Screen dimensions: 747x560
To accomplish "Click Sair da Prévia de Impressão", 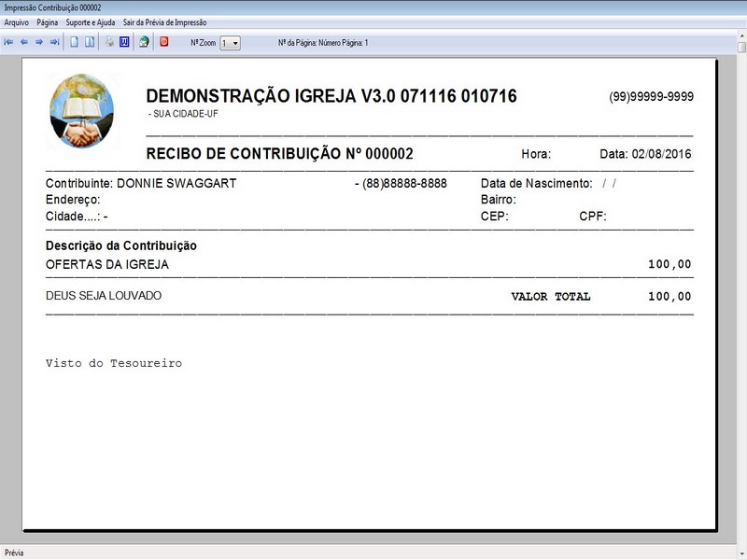I will [165, 22].
